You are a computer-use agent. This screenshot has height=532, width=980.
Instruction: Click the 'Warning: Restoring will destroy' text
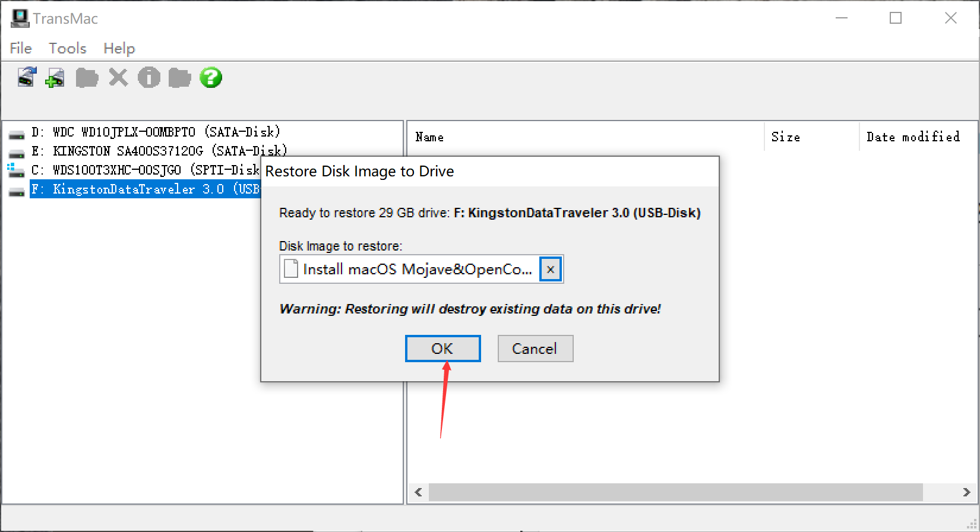click(x=470, y=309)
